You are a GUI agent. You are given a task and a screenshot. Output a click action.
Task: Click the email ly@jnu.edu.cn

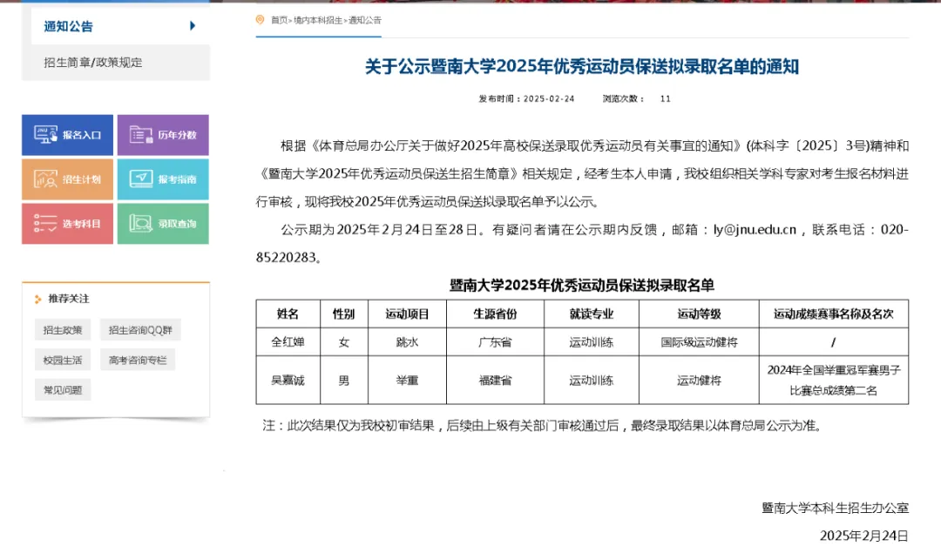(755, 230)
